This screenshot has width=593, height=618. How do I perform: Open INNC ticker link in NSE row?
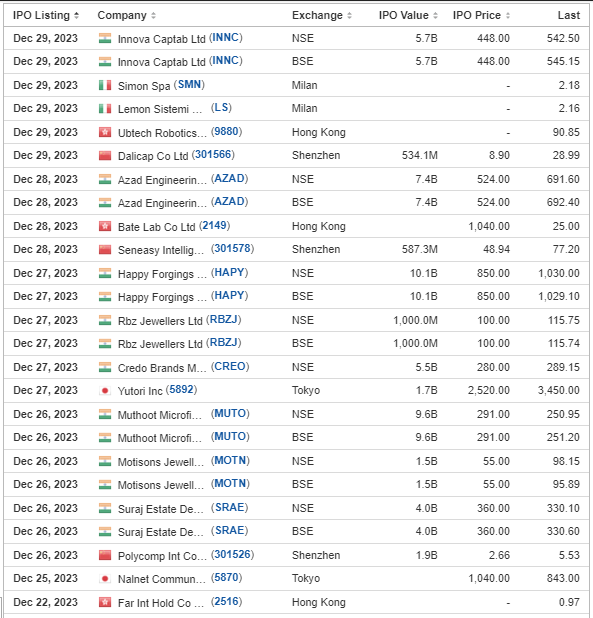coord(226,38)
